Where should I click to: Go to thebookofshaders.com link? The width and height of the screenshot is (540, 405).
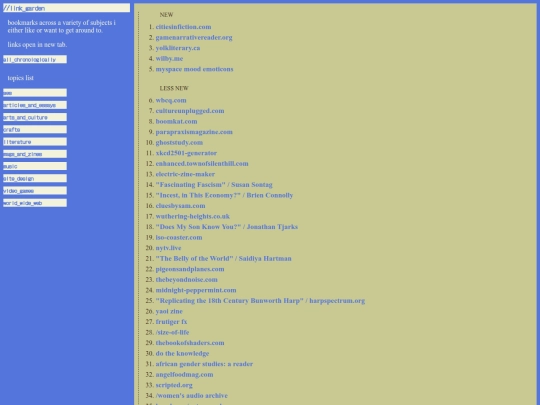tap(190, 343)
